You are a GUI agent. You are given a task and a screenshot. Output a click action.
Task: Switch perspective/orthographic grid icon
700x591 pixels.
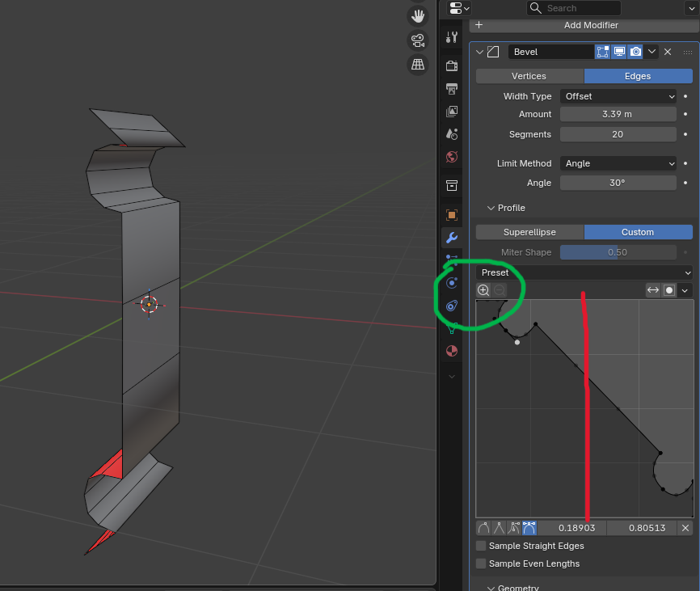tap(418, 65)
